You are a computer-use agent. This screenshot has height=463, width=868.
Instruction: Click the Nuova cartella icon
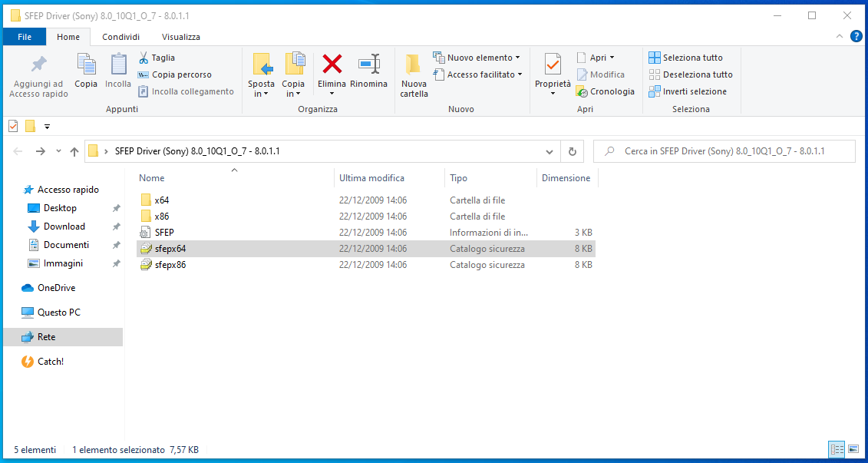click(414, 65)
